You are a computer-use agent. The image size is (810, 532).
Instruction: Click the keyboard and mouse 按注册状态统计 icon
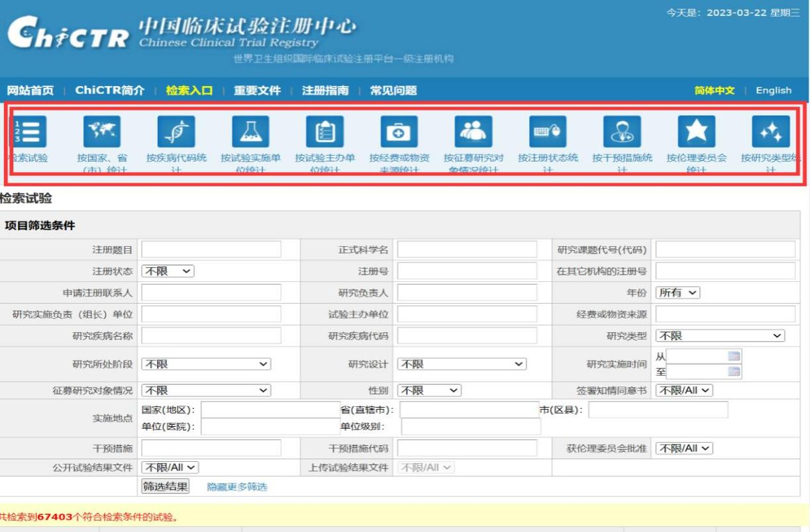click(x=548, y=132)
